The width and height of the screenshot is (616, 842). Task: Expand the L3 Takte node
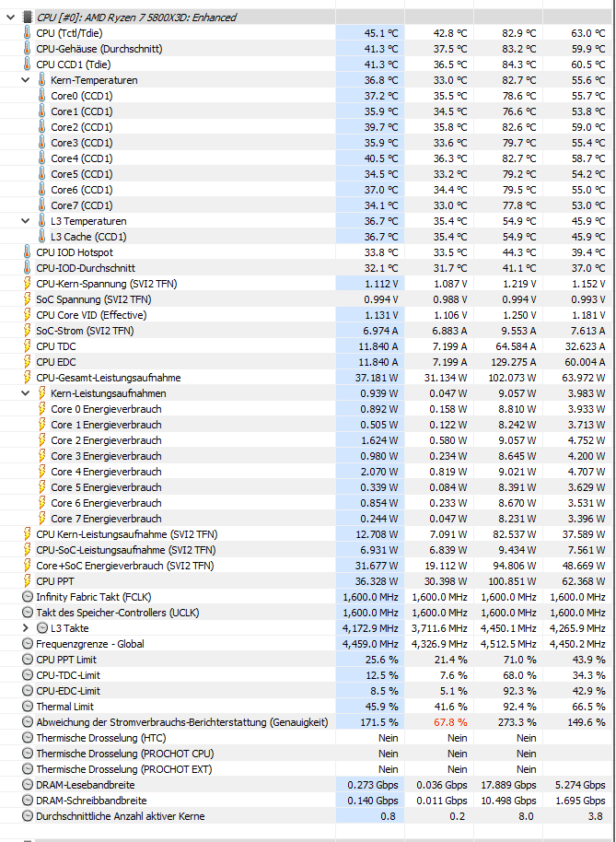click(x=25, y=627)
